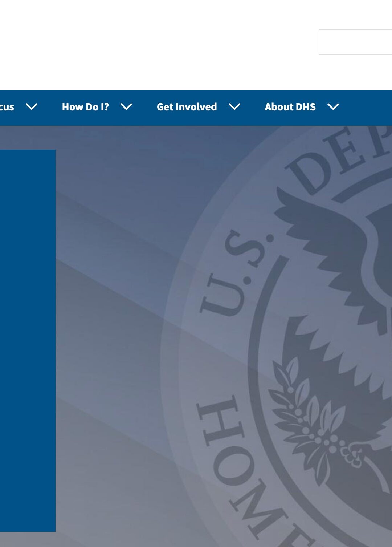
Task: Open the Get Involved menu
Action: 187,107
